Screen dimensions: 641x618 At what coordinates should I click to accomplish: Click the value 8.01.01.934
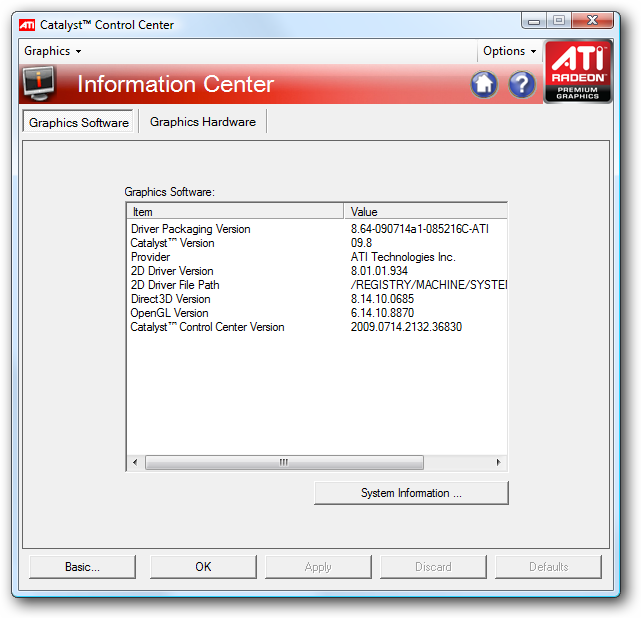tap(379, 271)
